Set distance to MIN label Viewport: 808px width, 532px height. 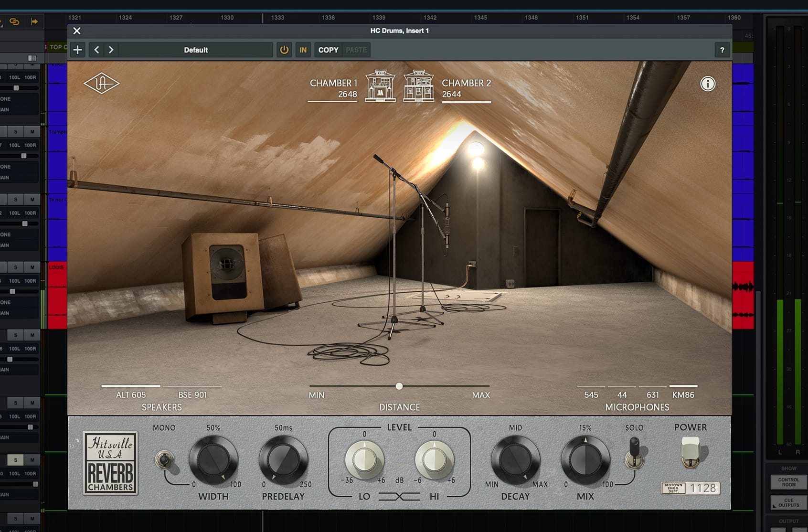click(x=317, y=395)
